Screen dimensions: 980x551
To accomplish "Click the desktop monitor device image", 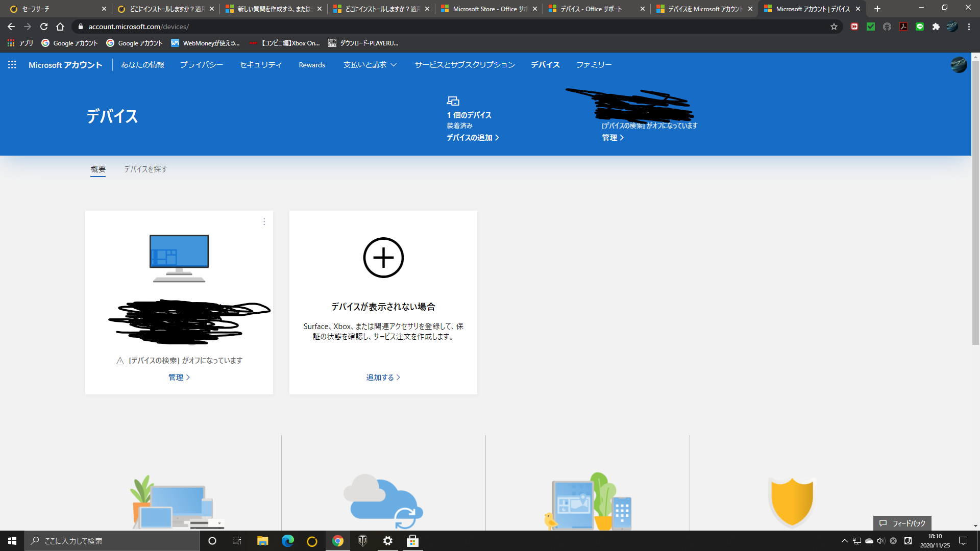I will [x=179, y=259].
